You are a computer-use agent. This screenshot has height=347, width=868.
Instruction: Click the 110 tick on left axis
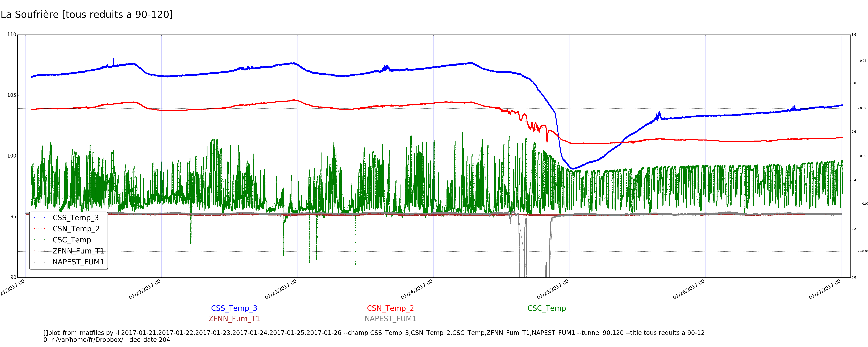tap(11, 34)
